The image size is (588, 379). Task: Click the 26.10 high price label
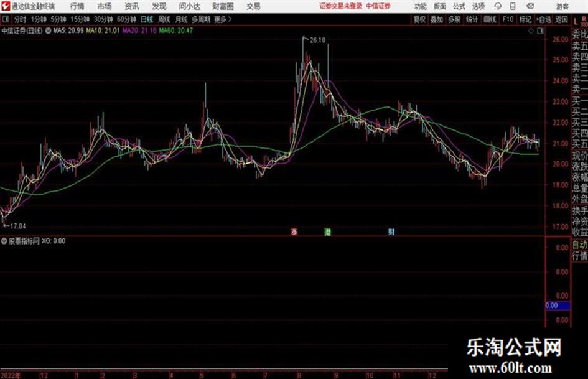(x=317, y=40)
